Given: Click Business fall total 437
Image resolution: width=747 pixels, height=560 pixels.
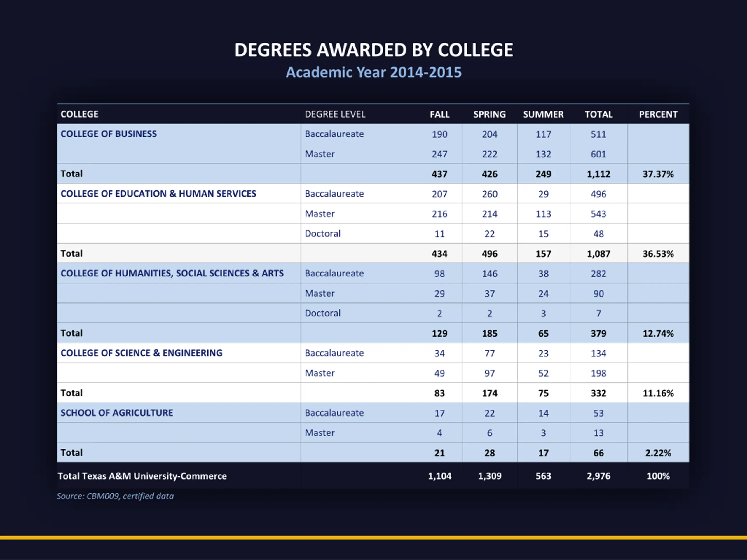Looking at the screenshot, I should point(439,174).
